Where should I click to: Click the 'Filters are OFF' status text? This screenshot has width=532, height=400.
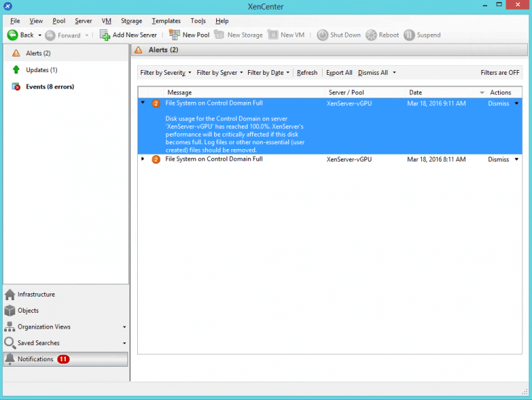pos(499,73)
